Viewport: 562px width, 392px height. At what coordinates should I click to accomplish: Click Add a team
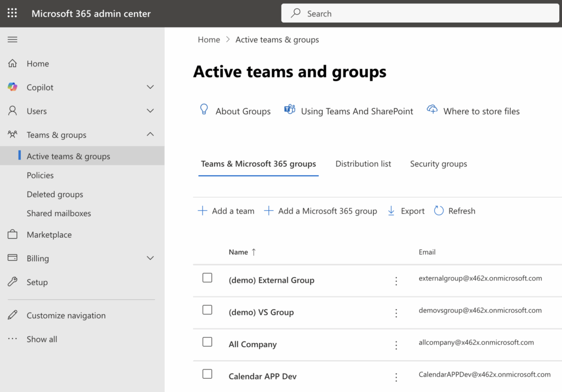click(x=226, y=210)
